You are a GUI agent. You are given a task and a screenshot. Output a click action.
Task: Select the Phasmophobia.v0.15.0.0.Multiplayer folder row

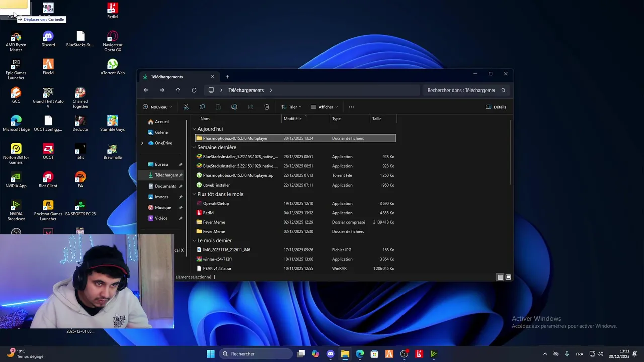click(x=295, y=138)
